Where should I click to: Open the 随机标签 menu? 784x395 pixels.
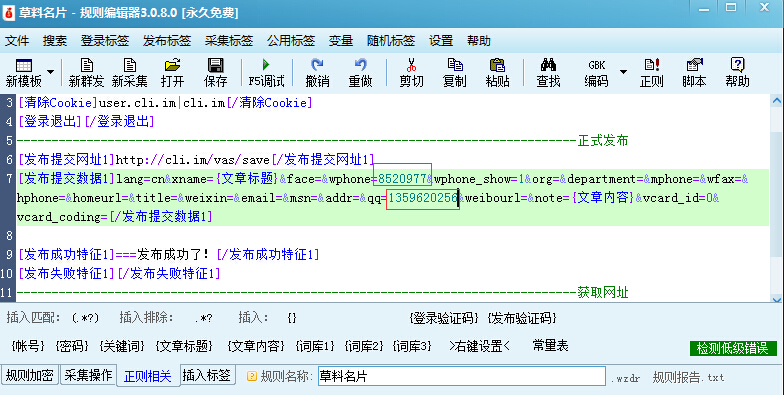pos(390,40)
